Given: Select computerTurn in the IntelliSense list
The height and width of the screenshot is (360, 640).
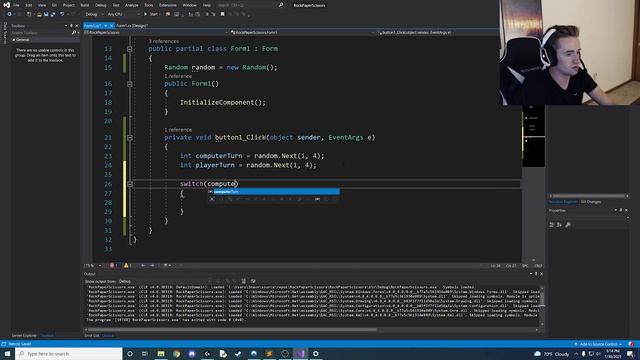Looking at the screenshot, I should 274,192.
